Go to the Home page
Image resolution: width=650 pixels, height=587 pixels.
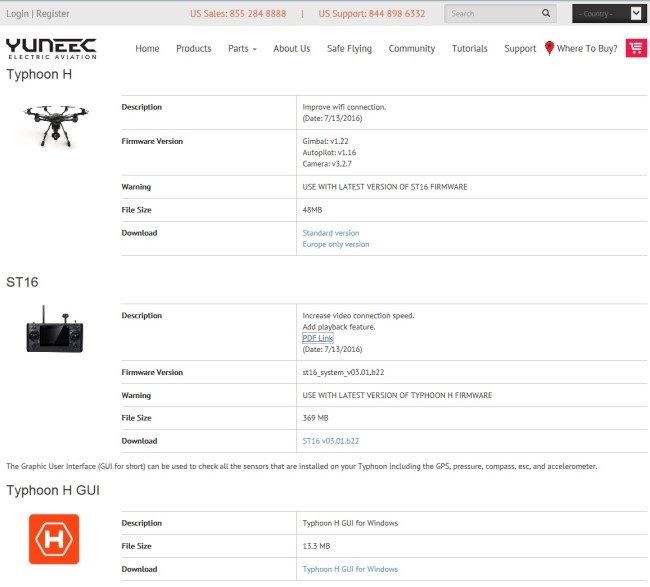point(147,49)
